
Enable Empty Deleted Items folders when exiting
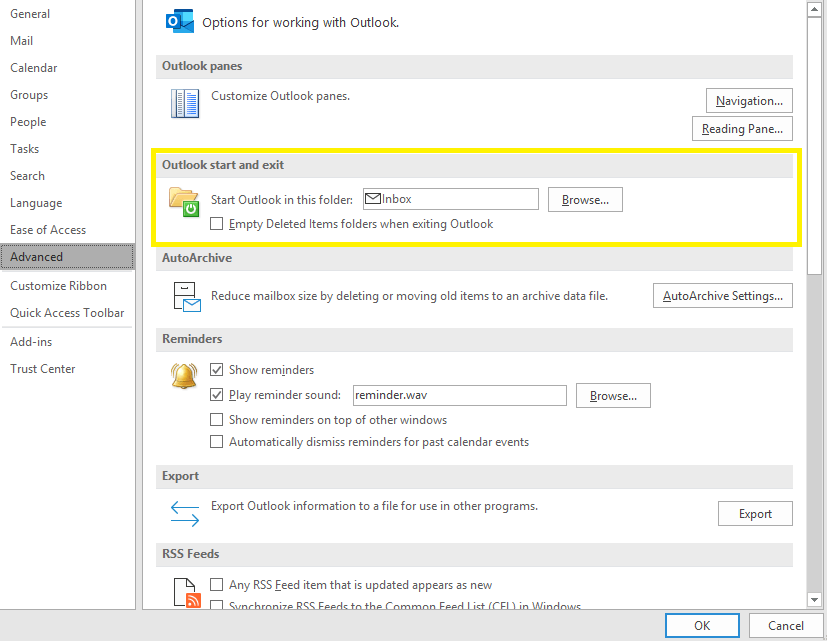click(x=216, y=224)
